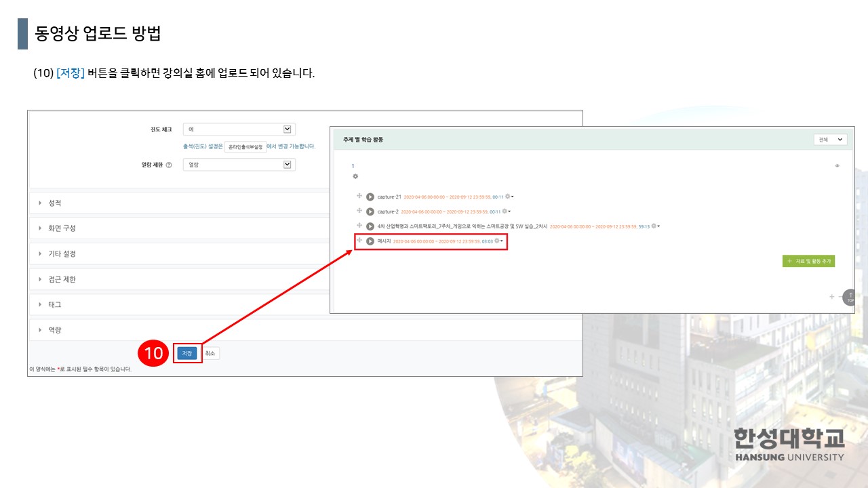Open the 전체 filter dropdown

pos(831,139)
